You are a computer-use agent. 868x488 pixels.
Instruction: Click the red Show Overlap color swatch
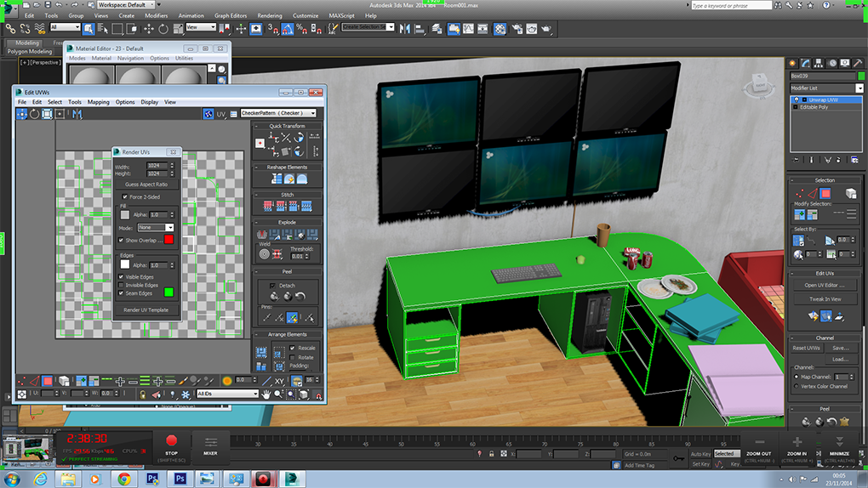[168, 241]
